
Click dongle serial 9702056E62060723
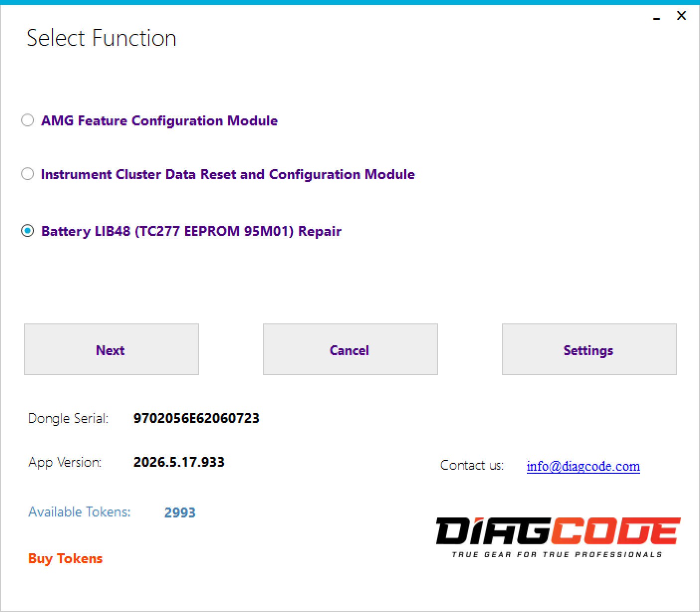(196, 418)
